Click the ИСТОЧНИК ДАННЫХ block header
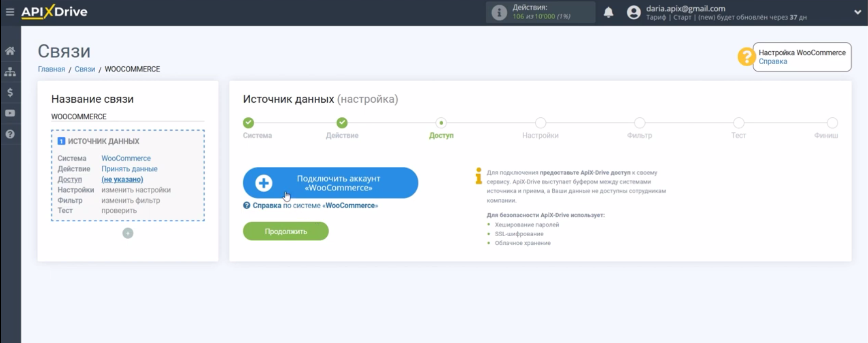The image size is (868, 343). pyautogui.click(x=99, y=141)
